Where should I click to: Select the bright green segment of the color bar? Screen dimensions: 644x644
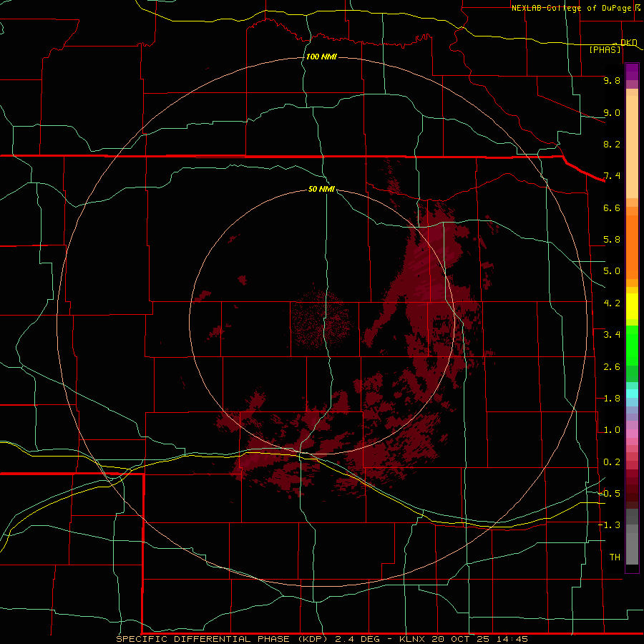[632, 346]
